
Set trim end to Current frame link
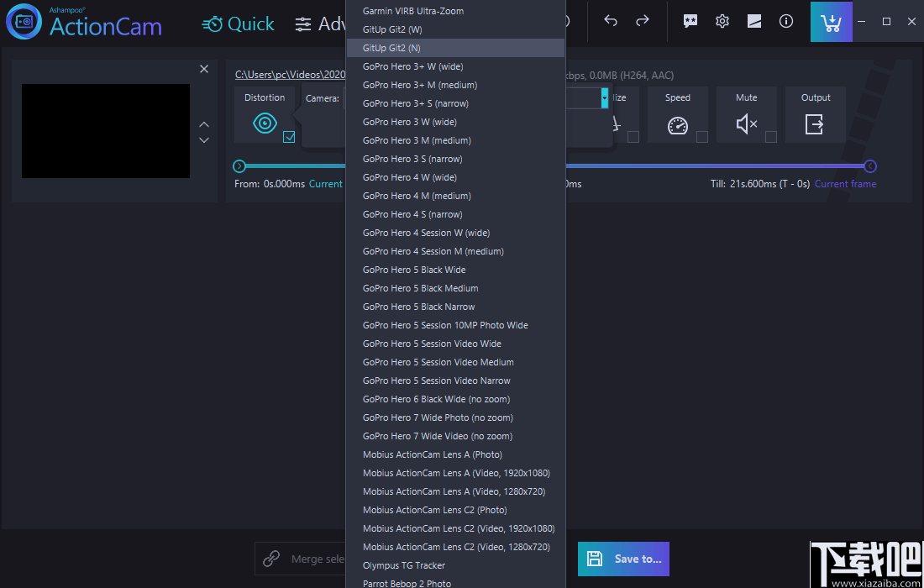pos(845,184)
